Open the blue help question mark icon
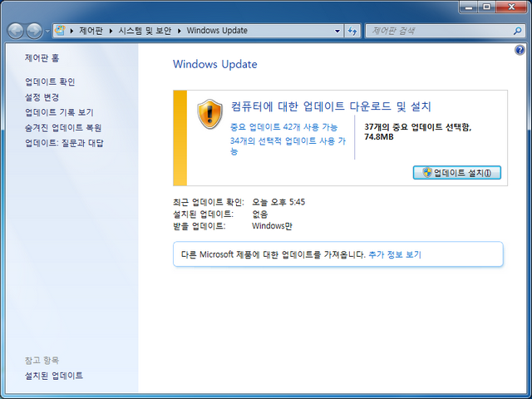This screenshot has width=532, height=399. click(x=520, y=50)
